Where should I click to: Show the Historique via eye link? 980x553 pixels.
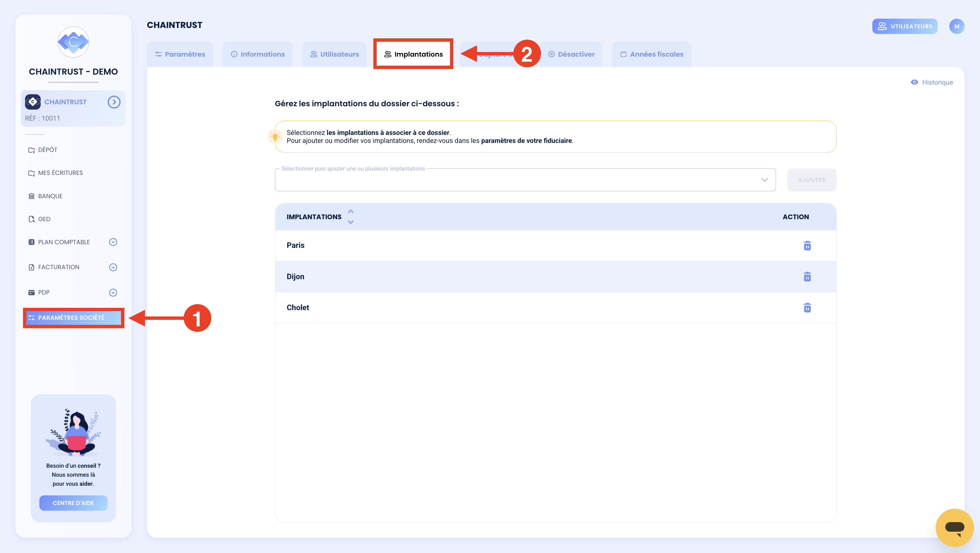pos(931,83)
